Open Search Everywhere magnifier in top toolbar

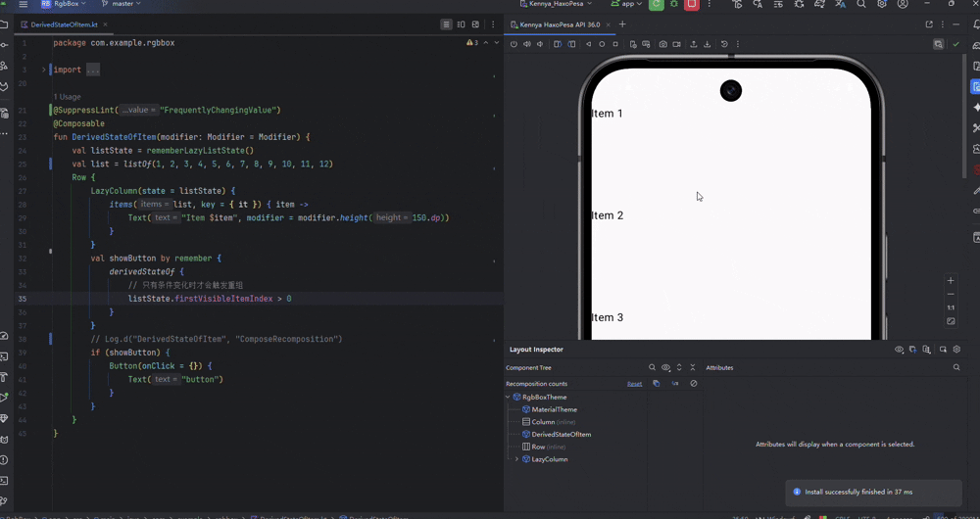860,4
